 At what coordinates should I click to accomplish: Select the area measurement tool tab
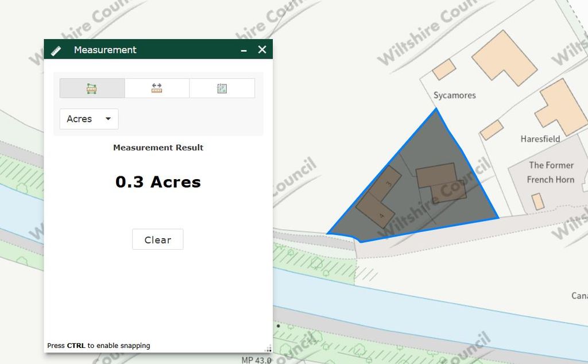[x=92, y=88]
